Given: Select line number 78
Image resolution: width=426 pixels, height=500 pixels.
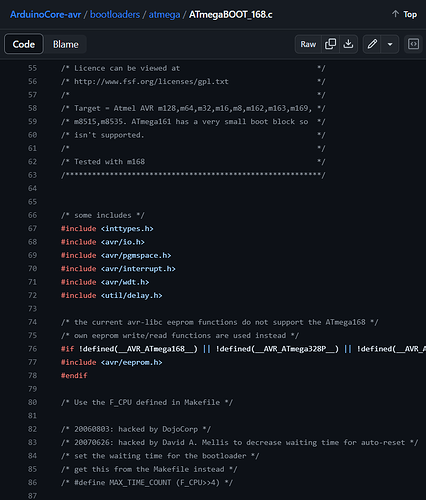Looking at the screenshot, I should click(32, 376).
